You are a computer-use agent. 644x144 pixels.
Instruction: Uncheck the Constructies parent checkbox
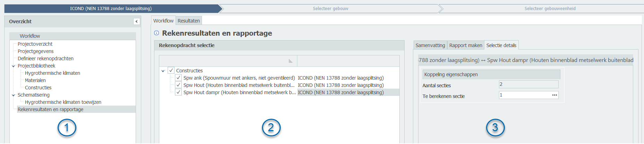[171, 70]
